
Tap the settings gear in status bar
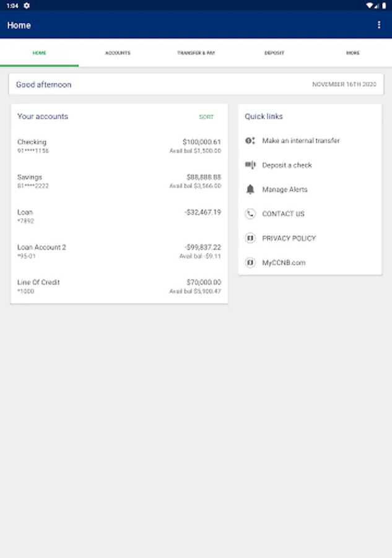coord(27,5)
